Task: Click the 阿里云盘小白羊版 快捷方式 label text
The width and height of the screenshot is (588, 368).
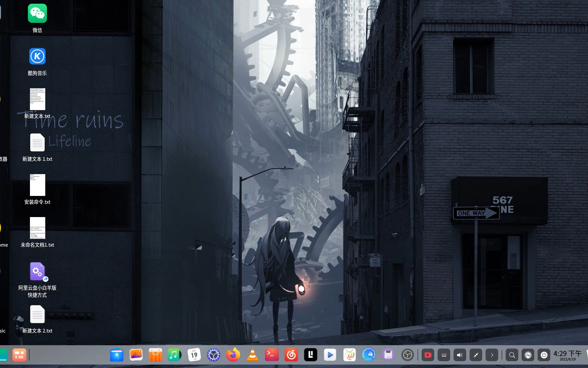Action: [x=37, y=291]
